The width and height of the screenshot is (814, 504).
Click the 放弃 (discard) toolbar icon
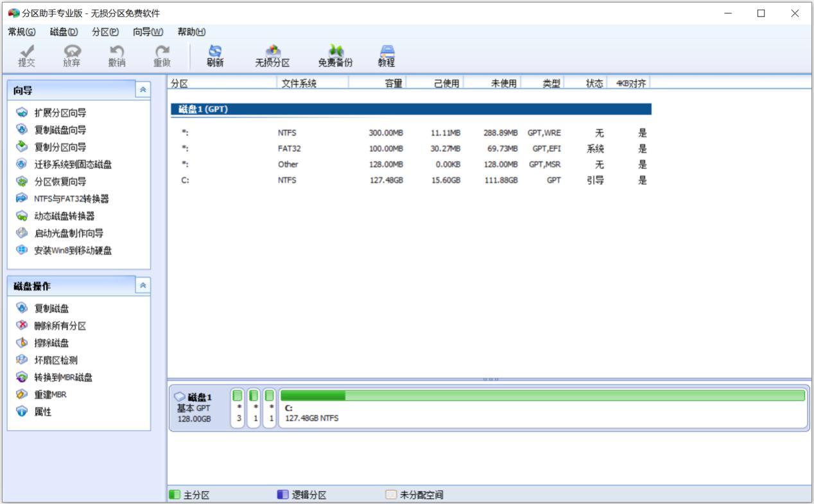point(72,56)
